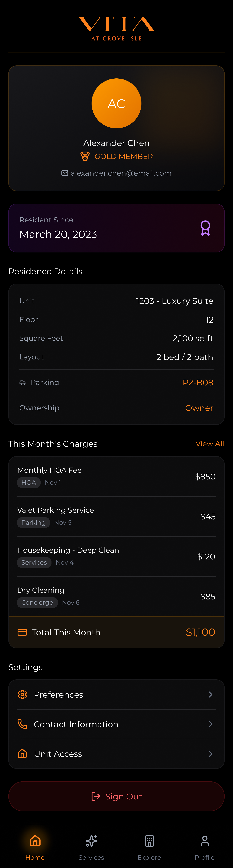Open View All charges link
Screen dimensions: 233x868
[x=210, y=444]
